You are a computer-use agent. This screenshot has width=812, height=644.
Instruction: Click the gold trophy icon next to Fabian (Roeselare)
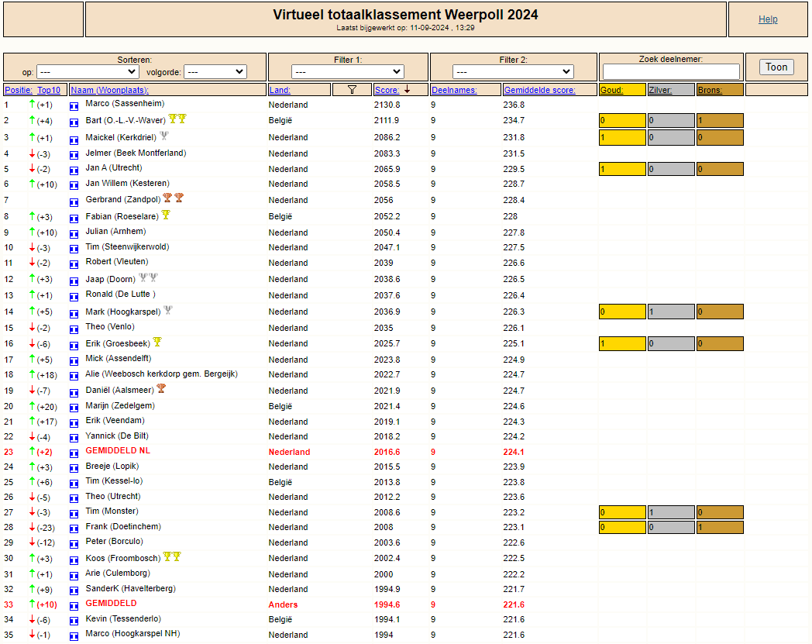pyautogui.click(x=166, y=215)
